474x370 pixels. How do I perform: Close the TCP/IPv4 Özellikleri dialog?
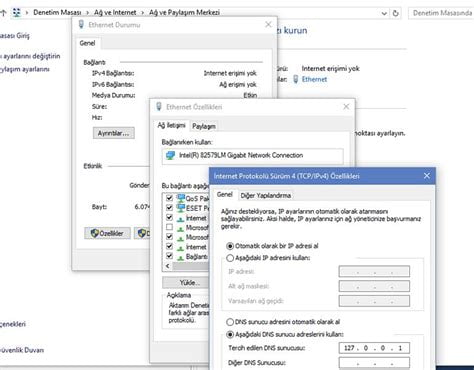(x=427, y=176)
